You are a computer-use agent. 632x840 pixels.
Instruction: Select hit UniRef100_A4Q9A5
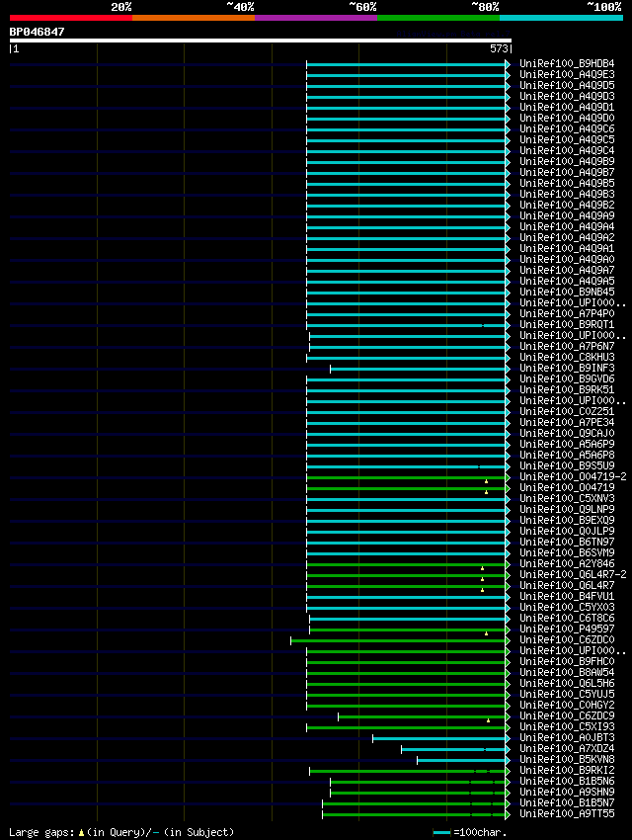[567, 282]
